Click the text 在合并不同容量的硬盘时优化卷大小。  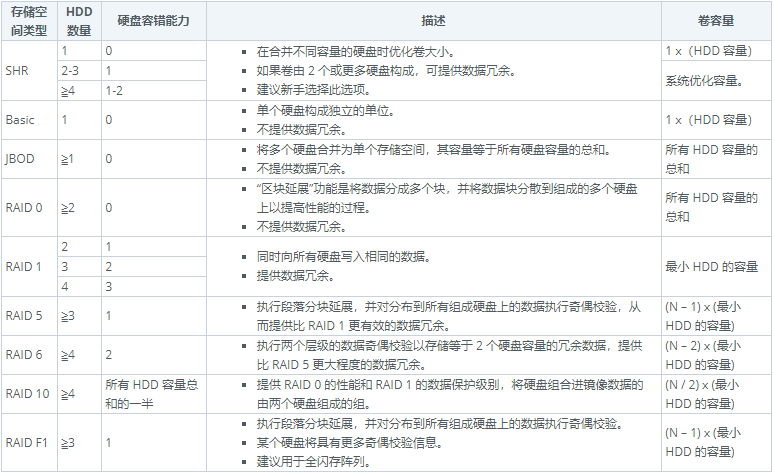(x=355, y=51)
